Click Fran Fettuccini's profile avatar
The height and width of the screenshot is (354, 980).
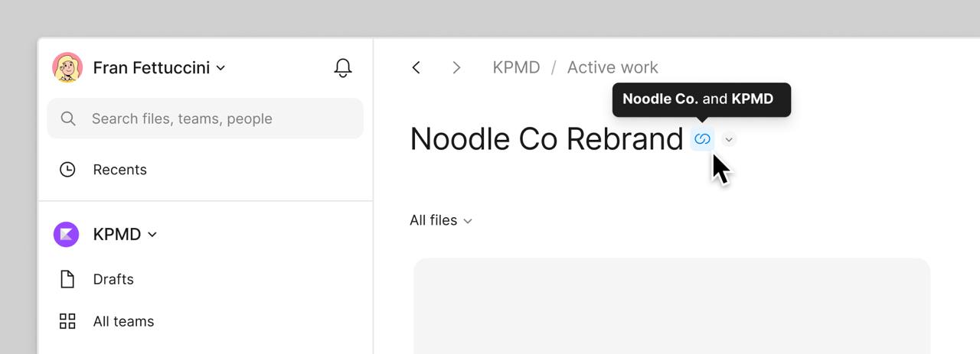point(67,68)
